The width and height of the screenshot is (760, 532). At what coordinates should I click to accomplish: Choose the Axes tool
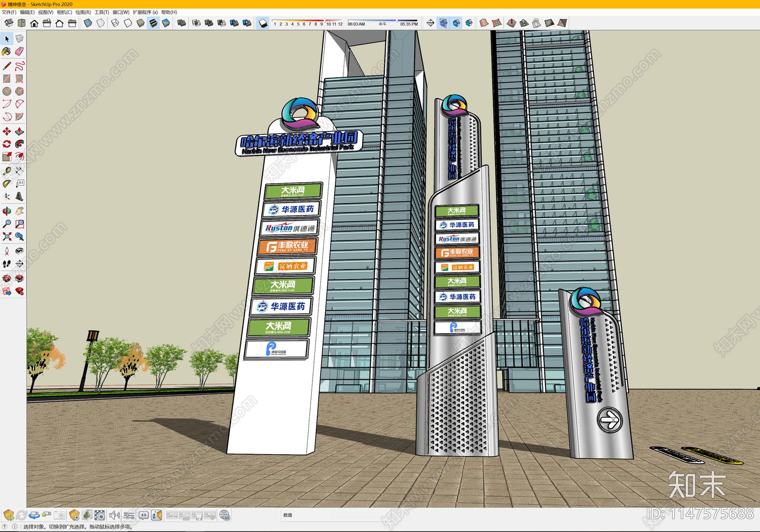pos(7,196)
